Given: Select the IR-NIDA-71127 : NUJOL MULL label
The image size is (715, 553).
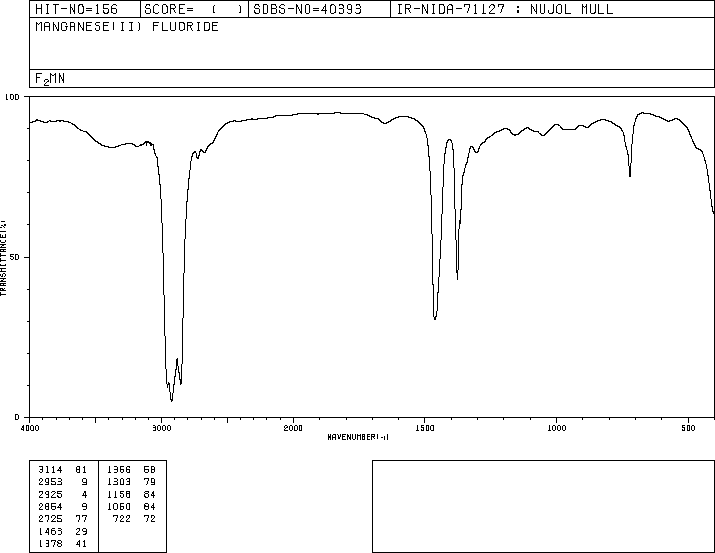Looking at the screenshot, I should click(x=505, y=9).
